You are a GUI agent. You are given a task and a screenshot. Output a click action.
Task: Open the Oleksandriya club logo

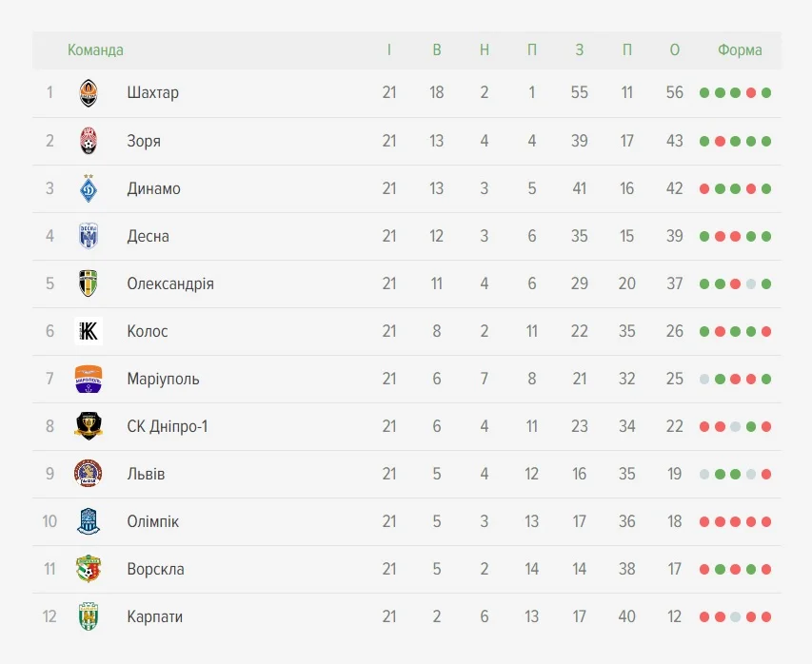(x=89, y=283)
